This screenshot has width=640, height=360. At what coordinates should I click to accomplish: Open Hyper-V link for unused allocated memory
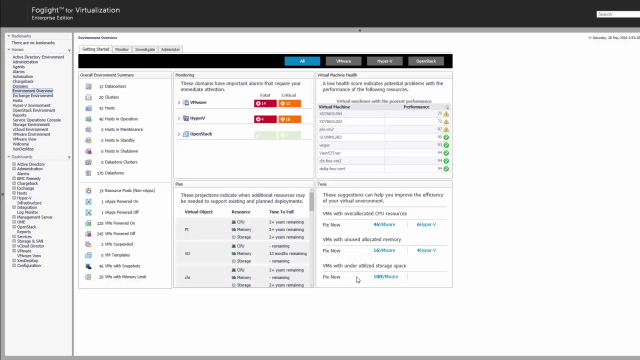pyautogui.click(x=426, y=251)
